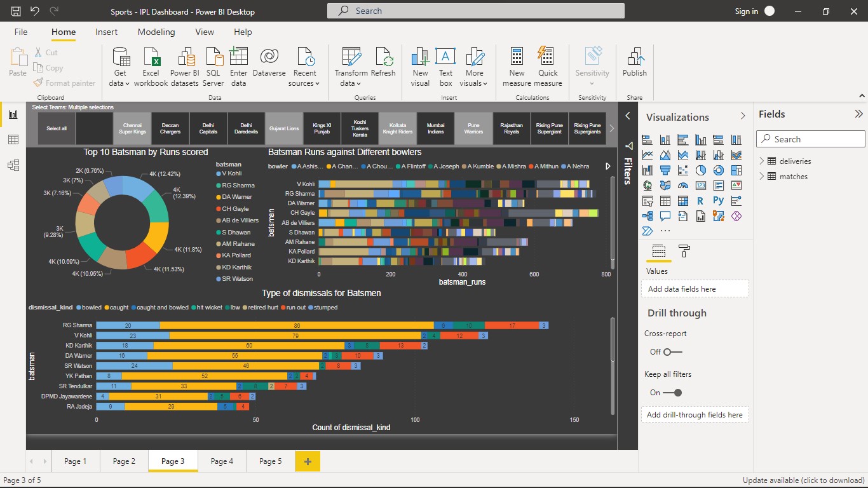Choose the Pie chart visual
The image size is (868, 488).
701,170
